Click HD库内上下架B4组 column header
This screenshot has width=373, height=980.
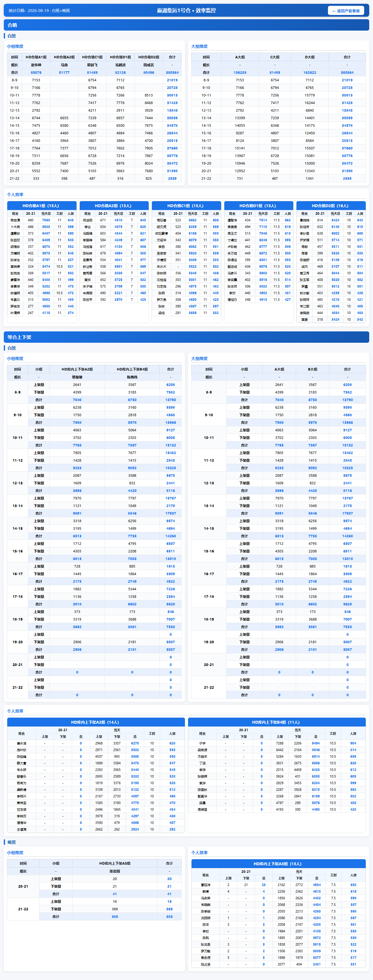tap(132, 370)
